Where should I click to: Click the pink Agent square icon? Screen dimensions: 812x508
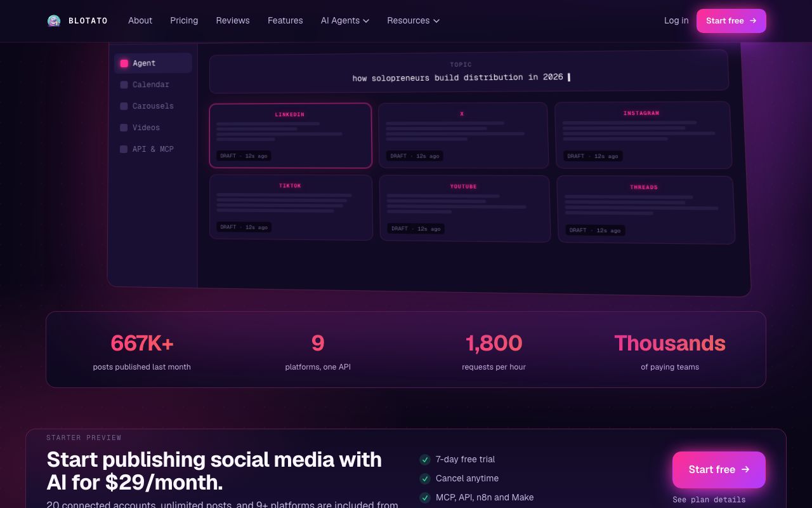(x=124, y=63)
